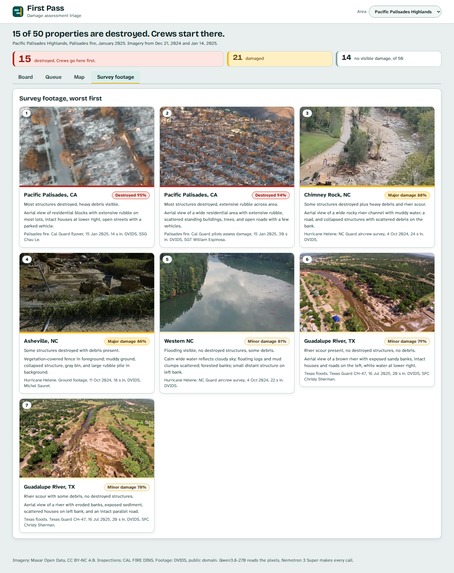
Task: Click the Major damage 88% badge
Action: pos(407,195)
